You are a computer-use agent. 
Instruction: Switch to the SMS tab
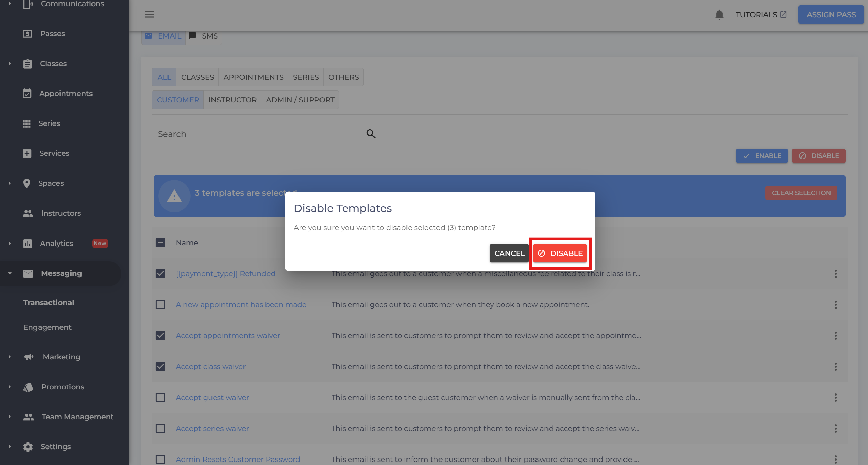pos(204,36)
